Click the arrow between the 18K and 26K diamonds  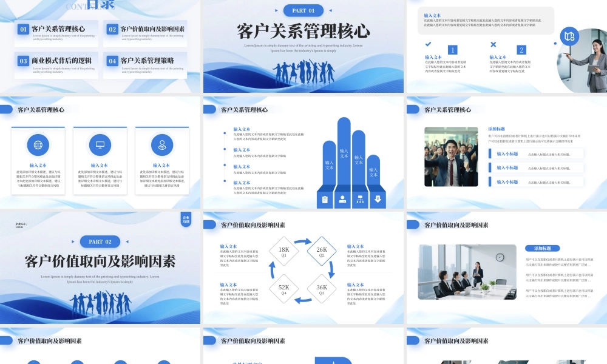tap(303, 241)
